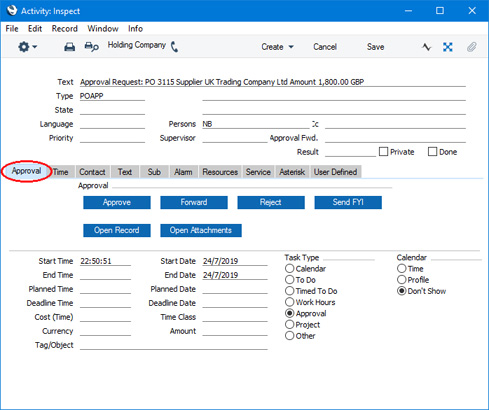Open the Record menu
The width and height of the screenshot is (489, 410).
click(65, 29)
